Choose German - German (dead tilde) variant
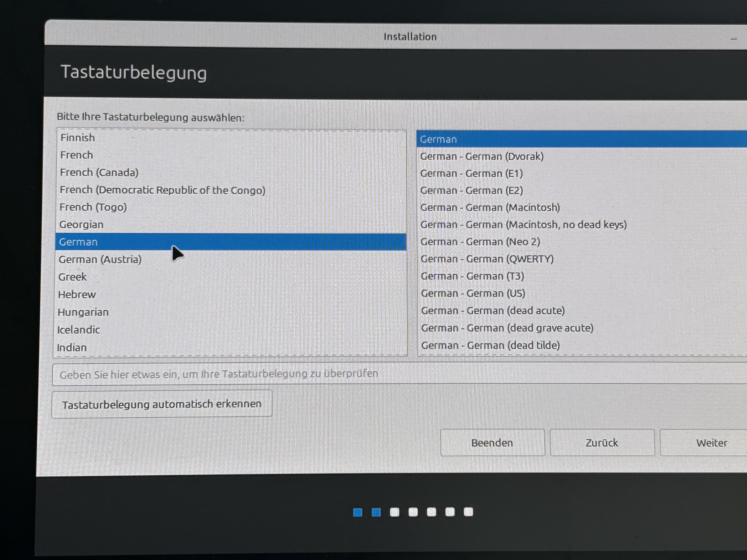747x560 pixels. click(x=491, y=345)
